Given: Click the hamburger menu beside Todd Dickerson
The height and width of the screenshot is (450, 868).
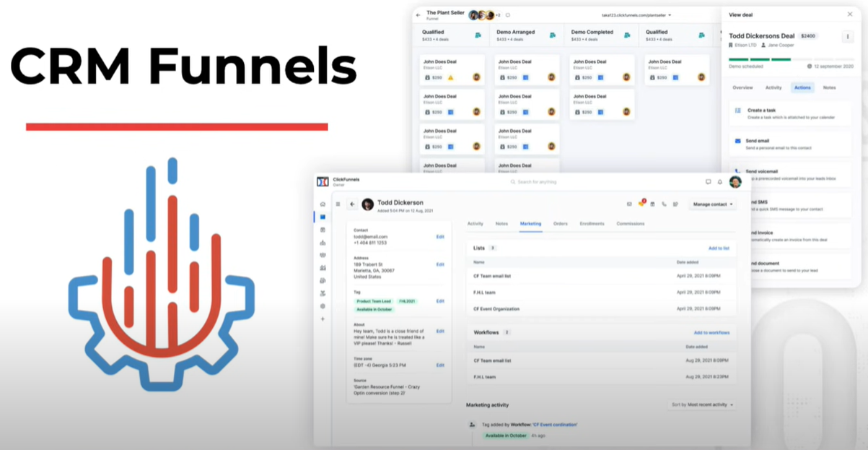Looking at the screenshot, I should [x=338, y=204].
